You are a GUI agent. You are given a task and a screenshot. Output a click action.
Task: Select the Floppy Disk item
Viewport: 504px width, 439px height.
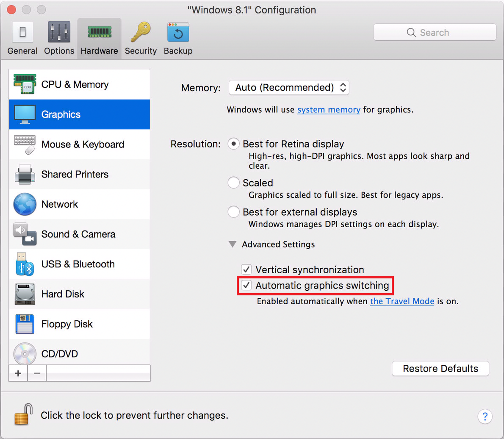[67, 324]
